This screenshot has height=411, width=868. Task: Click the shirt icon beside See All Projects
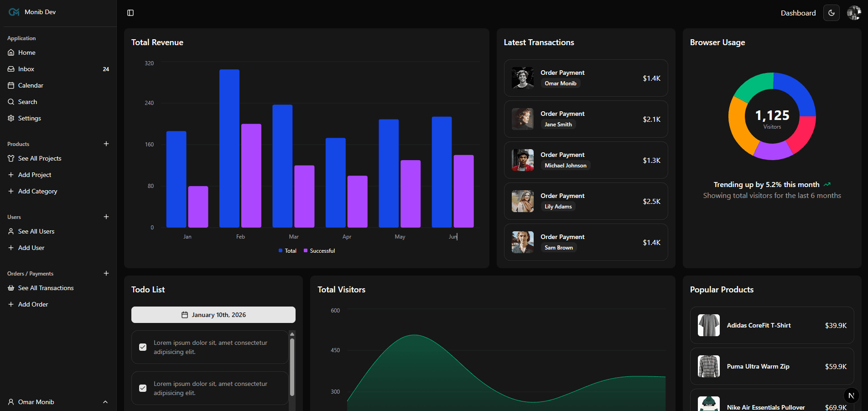click(11, 158)
